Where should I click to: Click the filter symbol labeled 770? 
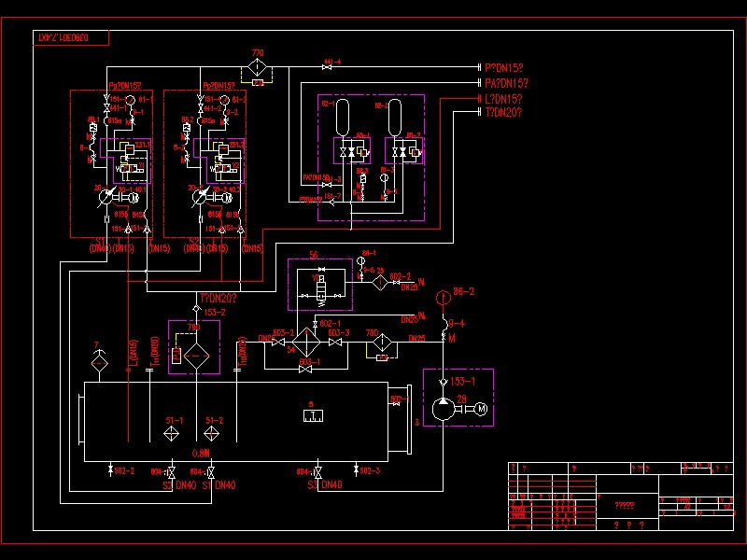pyautogui.click(x=258, y=67)
